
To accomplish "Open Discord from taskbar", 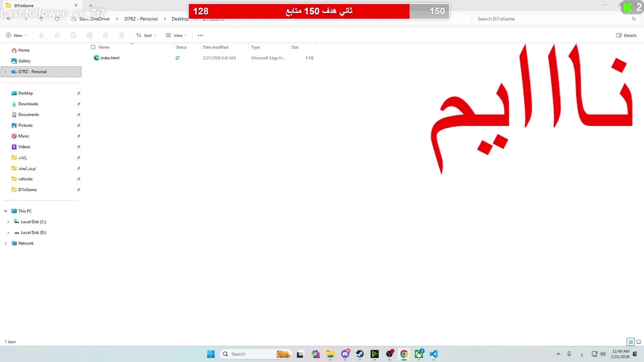I will 345,354.
